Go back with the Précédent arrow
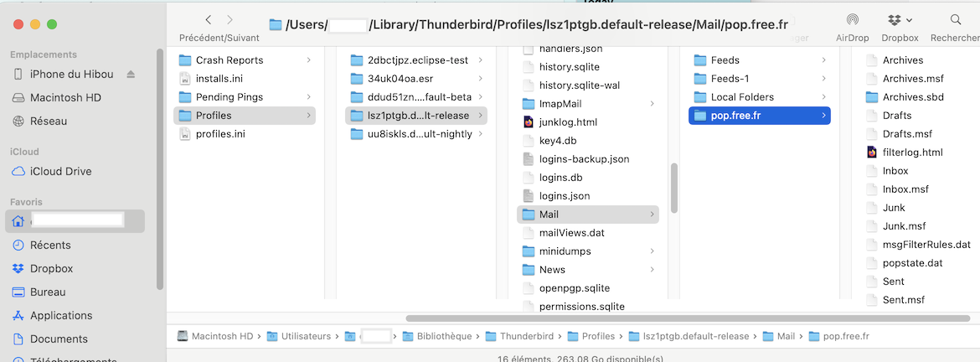 pyautogui.click(x=209, y=20)
